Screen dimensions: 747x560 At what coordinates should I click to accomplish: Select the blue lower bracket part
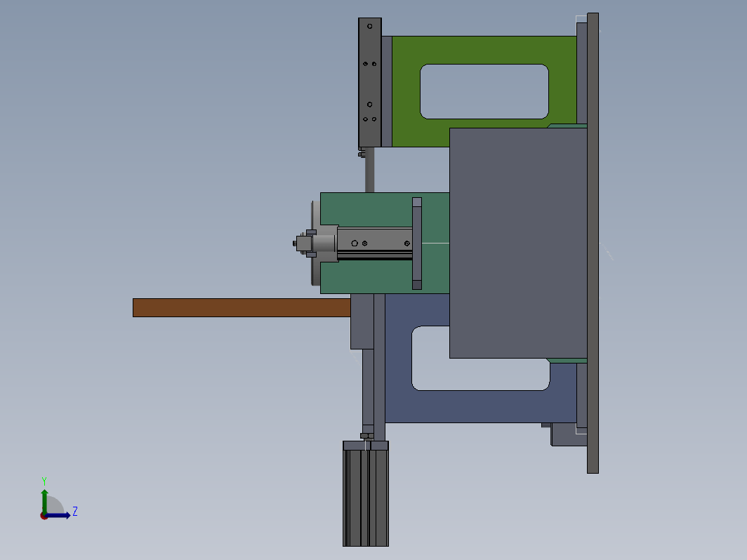pyautogui.click(x=481, y=406)
